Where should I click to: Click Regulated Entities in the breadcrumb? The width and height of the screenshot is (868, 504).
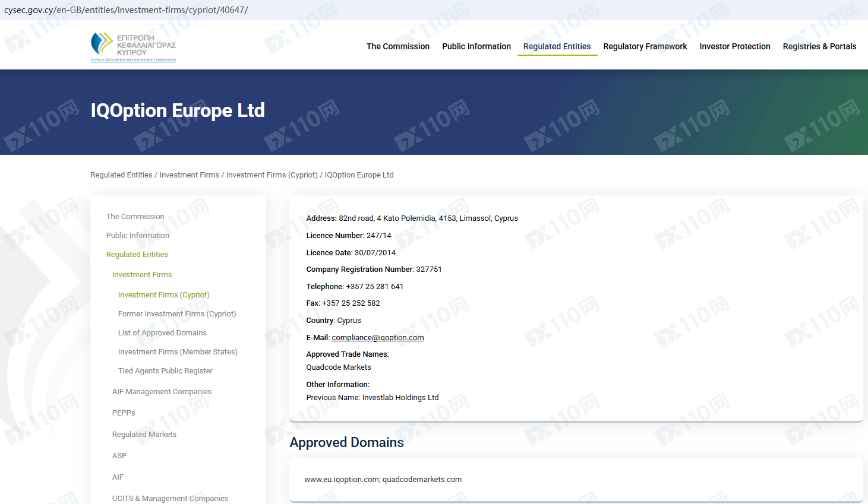[121, 175]
